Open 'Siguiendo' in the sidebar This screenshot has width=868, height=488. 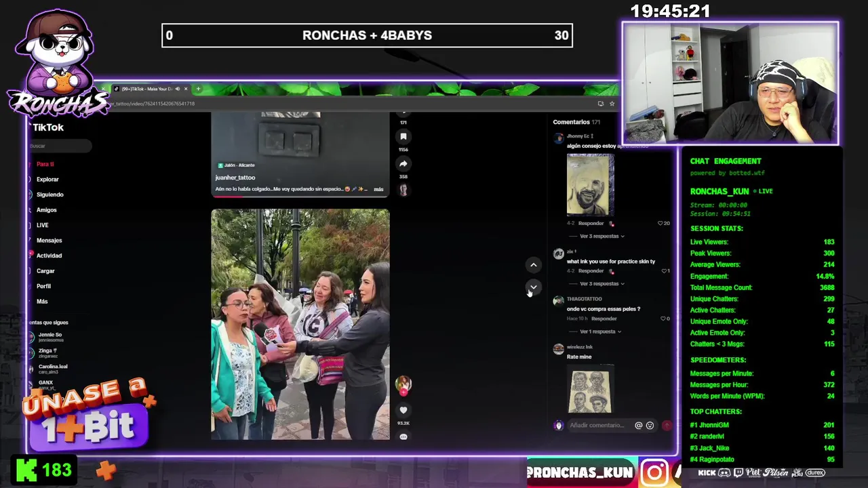tap(50, 195)
